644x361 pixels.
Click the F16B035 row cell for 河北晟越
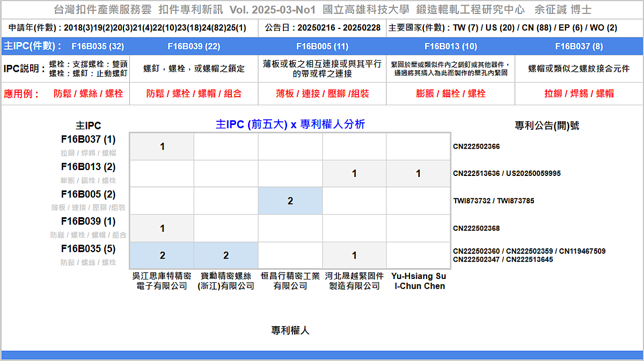[x=354, y=255]
